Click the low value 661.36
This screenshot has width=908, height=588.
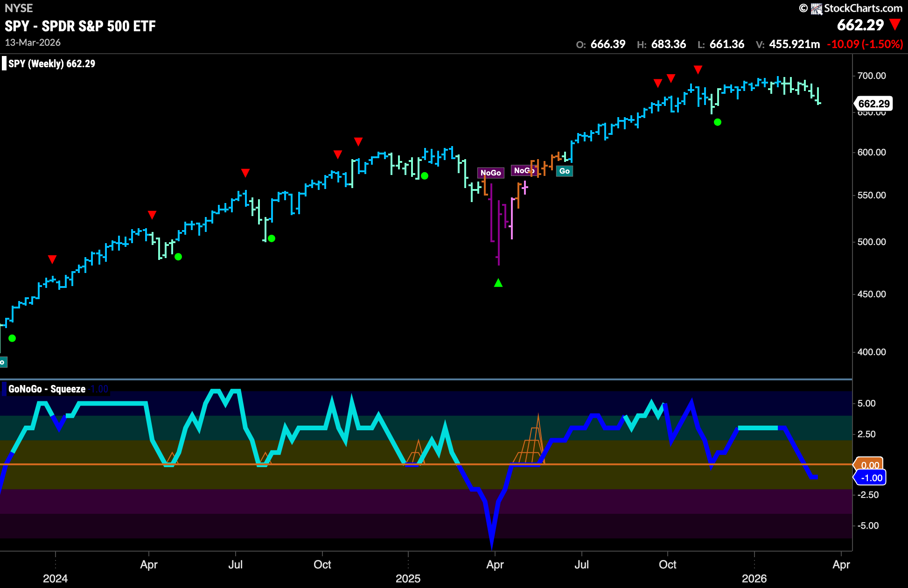pyautogui.click(x=727, y=44)
